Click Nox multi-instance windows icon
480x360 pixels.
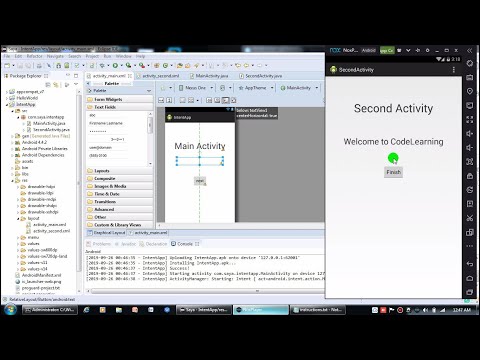[470, 232]
